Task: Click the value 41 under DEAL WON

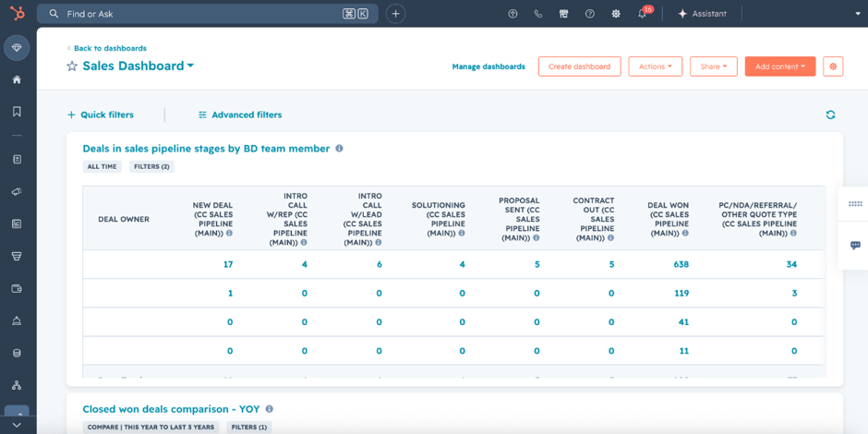Action: 683,322
